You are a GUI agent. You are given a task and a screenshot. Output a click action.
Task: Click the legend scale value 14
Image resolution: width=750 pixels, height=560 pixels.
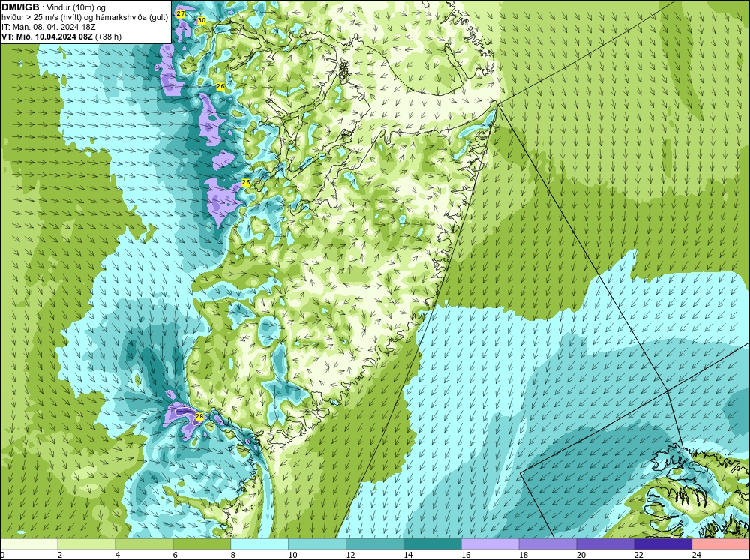(408, 555)
